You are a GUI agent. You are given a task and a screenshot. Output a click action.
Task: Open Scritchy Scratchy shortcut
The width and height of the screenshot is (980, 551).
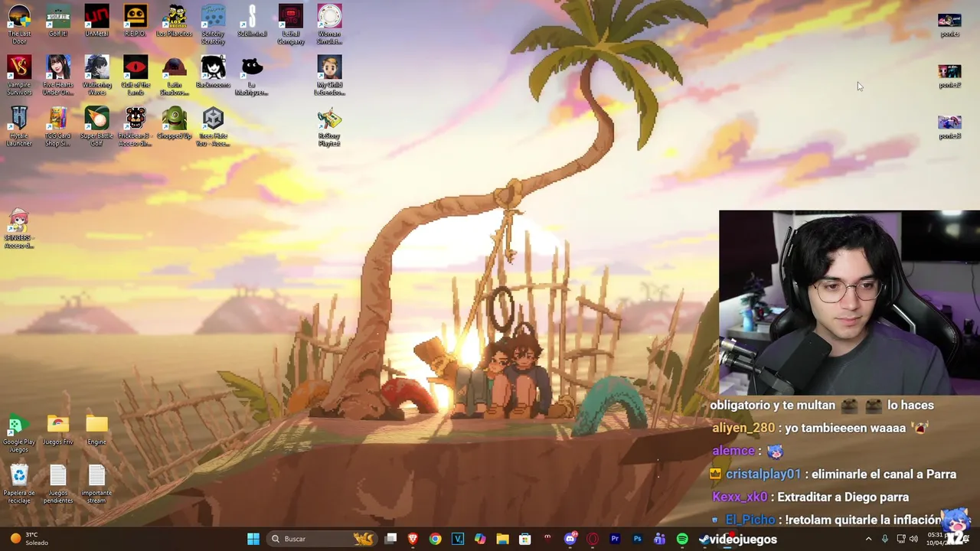(213, 24)
